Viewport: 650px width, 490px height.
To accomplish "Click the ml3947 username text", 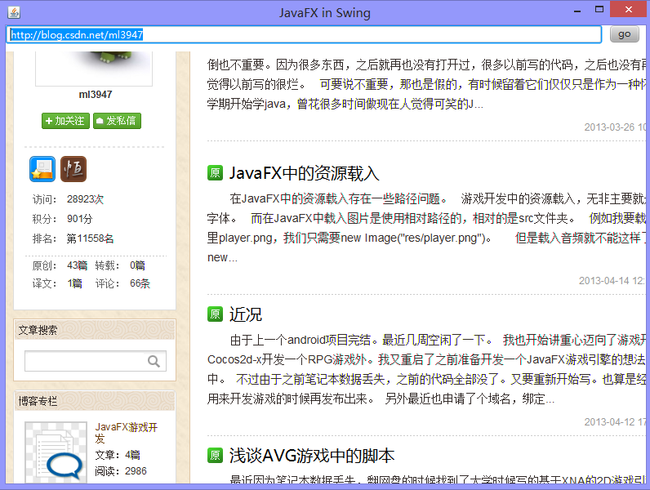I will pos(95,95).
